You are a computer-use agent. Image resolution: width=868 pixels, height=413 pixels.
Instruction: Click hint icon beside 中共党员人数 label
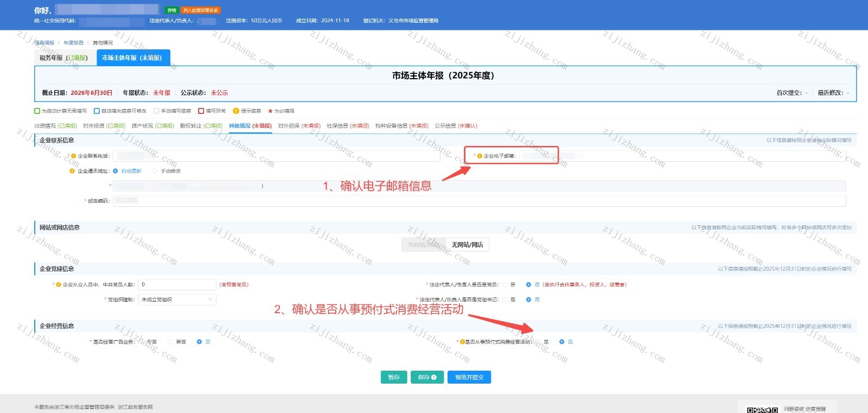click(59, 284)
